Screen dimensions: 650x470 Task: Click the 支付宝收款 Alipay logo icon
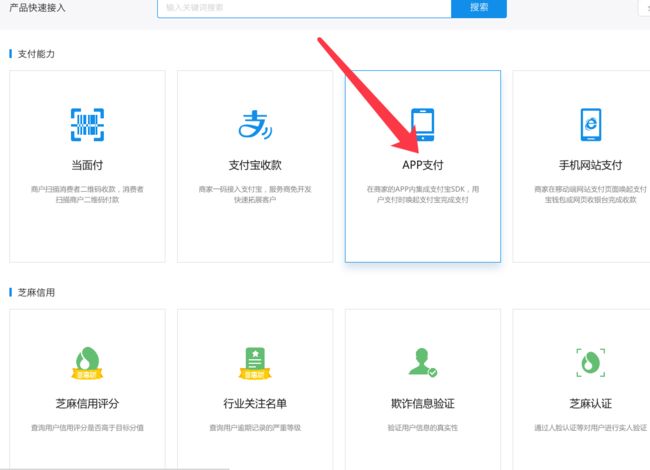point(255,124)
